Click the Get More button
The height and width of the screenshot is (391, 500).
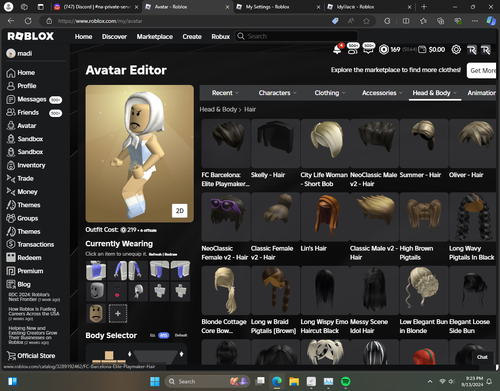(482, 70)
